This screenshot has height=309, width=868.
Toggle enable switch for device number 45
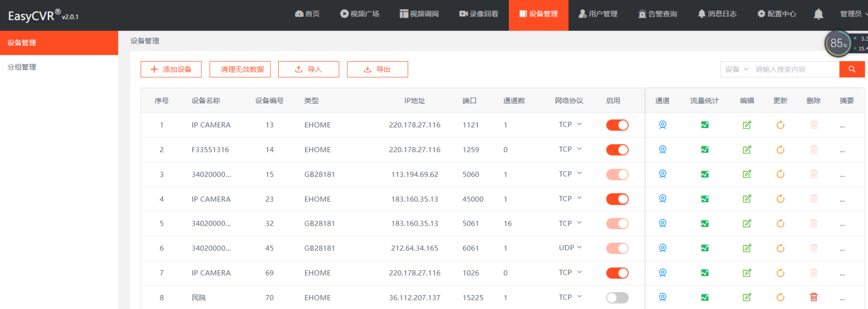[x=617, y=248]
